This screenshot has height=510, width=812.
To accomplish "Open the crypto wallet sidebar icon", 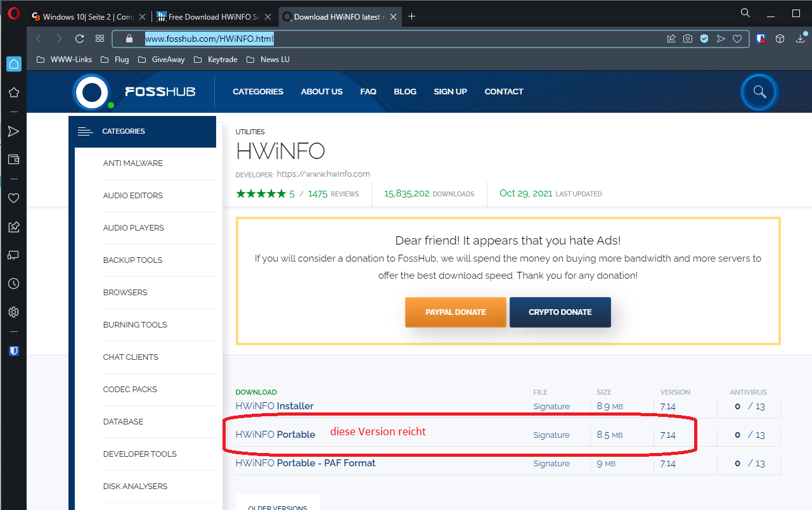I will 13,159.
